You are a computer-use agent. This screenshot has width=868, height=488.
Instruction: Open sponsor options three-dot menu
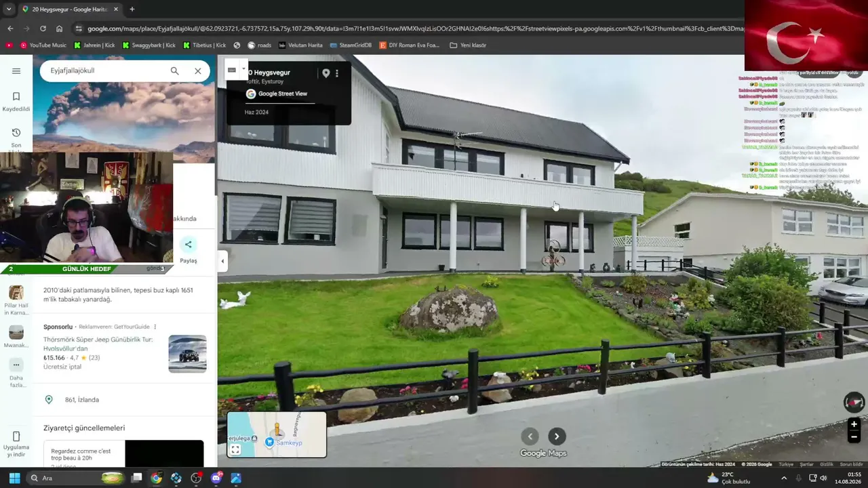point(155,327)
